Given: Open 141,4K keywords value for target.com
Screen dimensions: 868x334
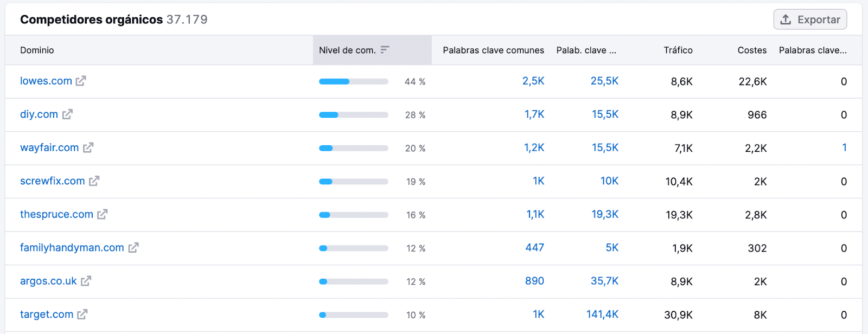Looking at the screenshot, I should 602,314.
